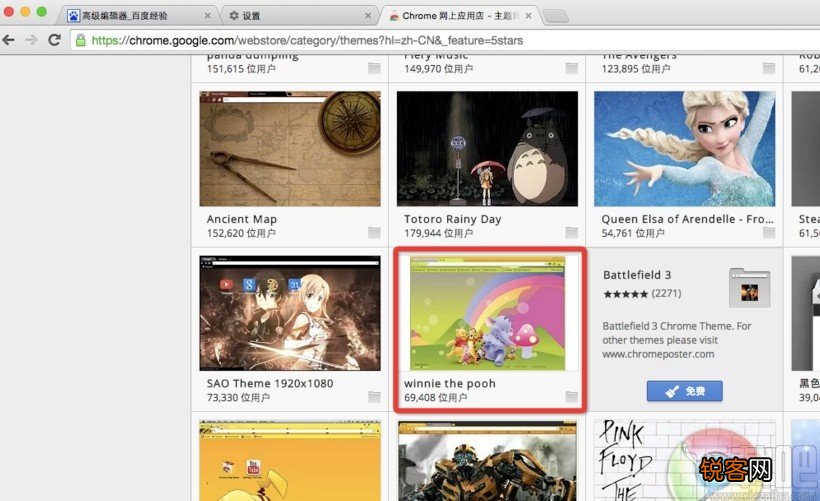Click the winnie the pooh theme type icon
Viewport: 820px width, 501px height.
(x=572, y=397)
